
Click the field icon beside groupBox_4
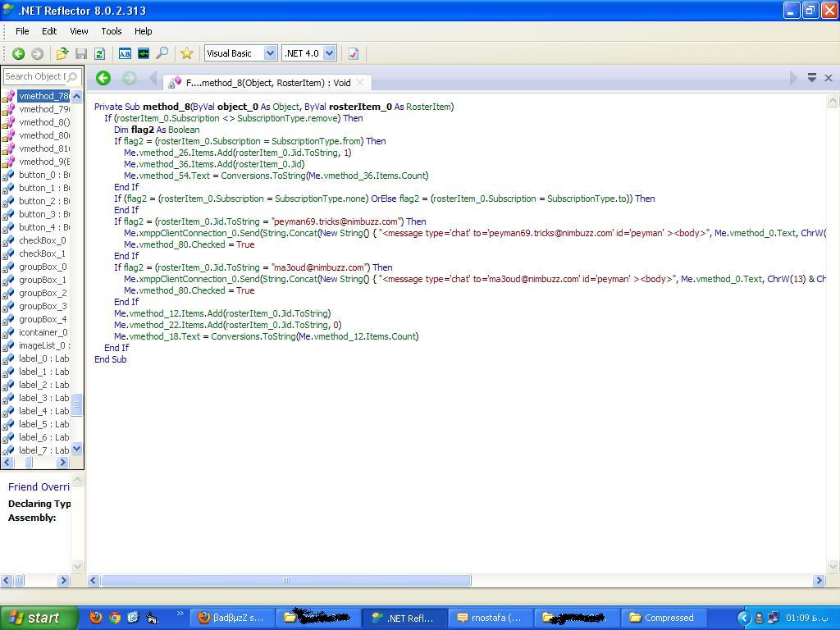click(x=8, y=319)
